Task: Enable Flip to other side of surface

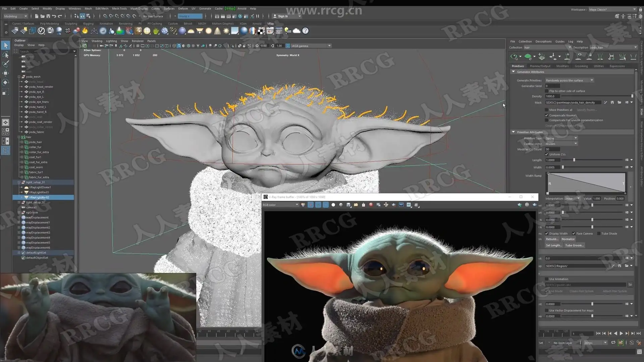Action: coord(546,91)
